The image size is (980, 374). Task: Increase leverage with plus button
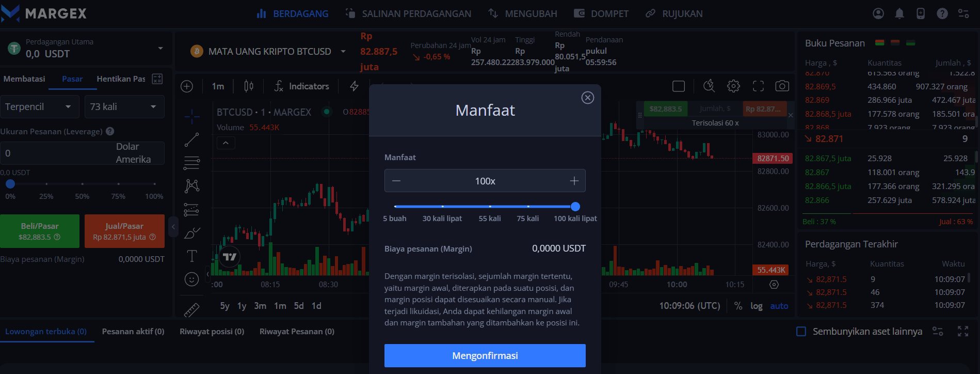click(574, 181)
